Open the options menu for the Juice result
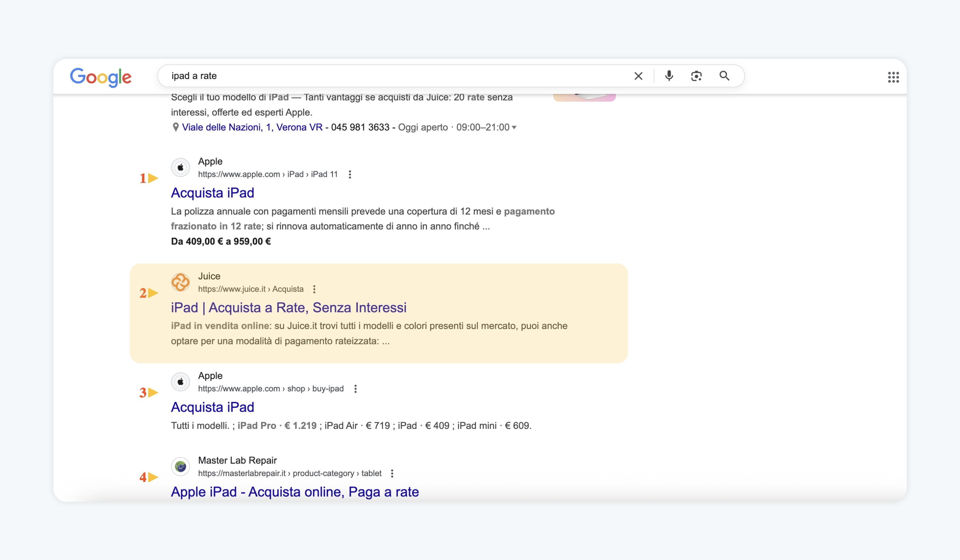This screenshot has width=960, height=560. pos(314,289)
